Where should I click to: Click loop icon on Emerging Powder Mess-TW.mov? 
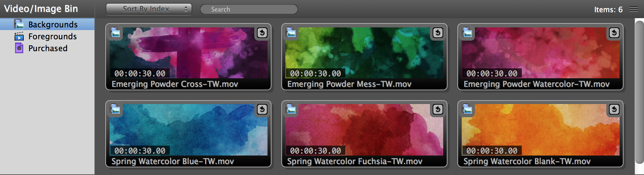tap(438, 32)
